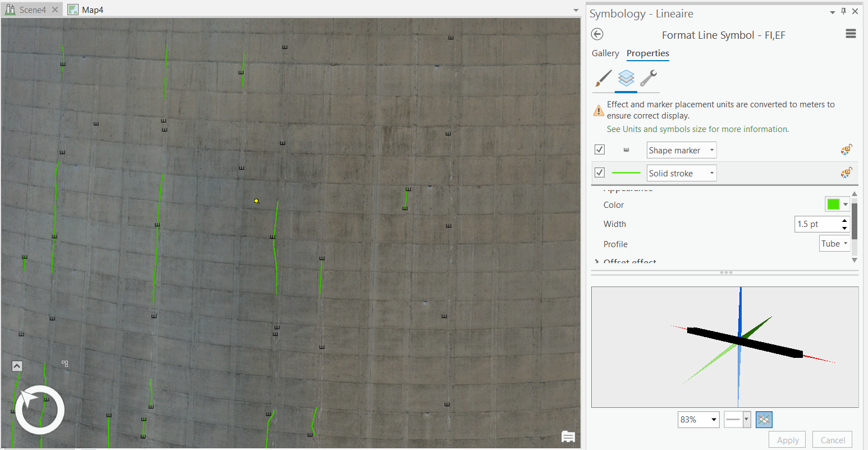Viewport: 868px width, 450px height.
Task: Uncheck the Shape marker layer checkbox
Action: point(600,149)
